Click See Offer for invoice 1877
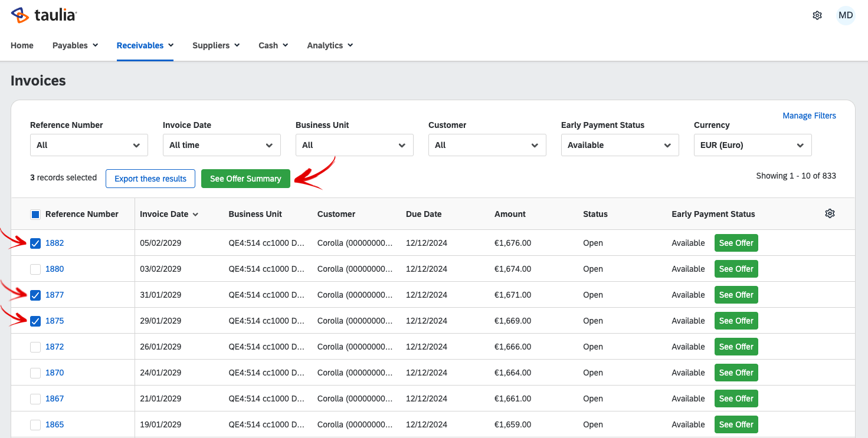Image resolution: width=868 pixels, height=438 pixels. pos(736,295)
